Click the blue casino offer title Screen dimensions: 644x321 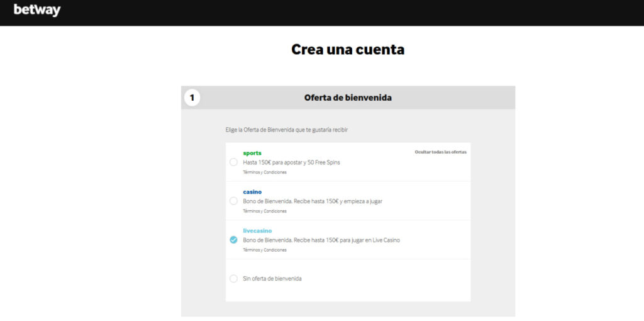pos(252,192)
